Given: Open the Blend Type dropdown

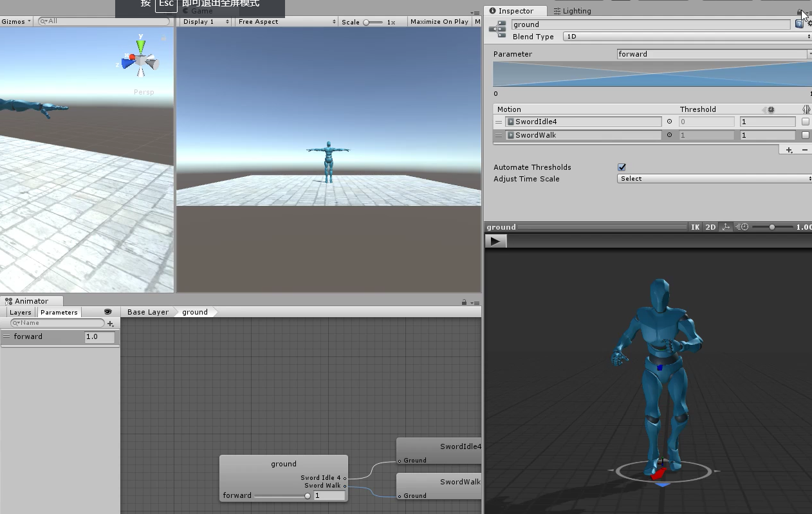Looking at the screenshot, I should tap(687, 37).
